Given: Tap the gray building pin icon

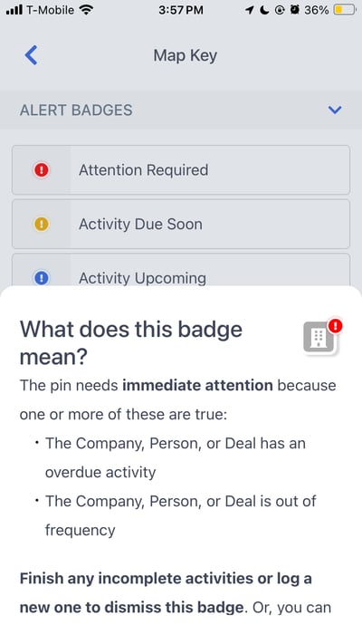Looking at the screenshot, I should pos(319,338).
